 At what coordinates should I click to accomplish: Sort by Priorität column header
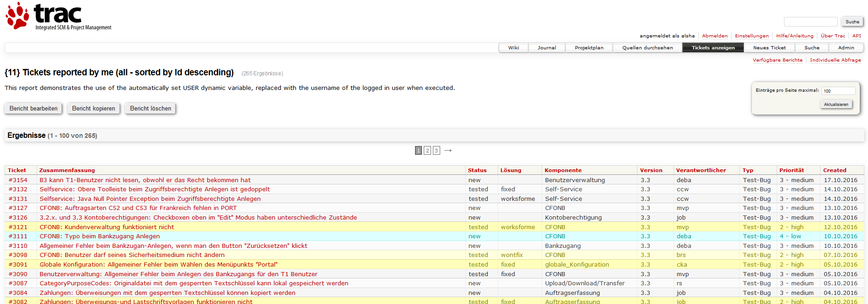click(x=792, y=170)
